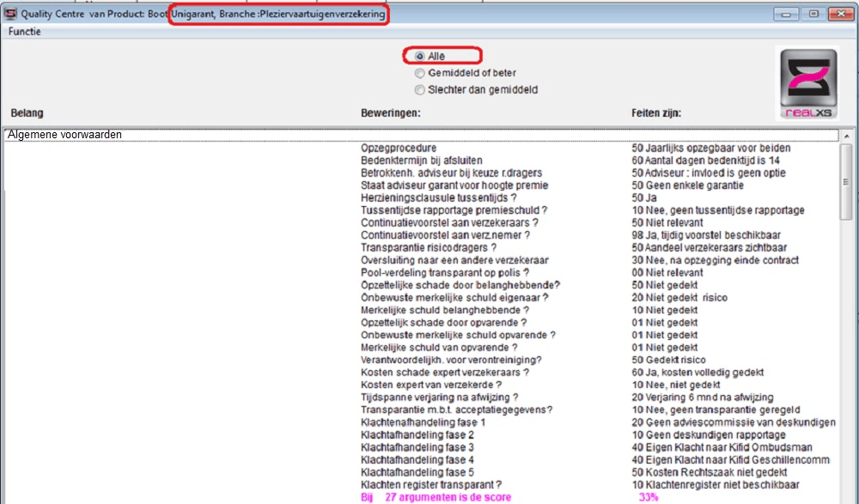Click Opzettelijk schade door opvarende ?

[x=444, y=323]
